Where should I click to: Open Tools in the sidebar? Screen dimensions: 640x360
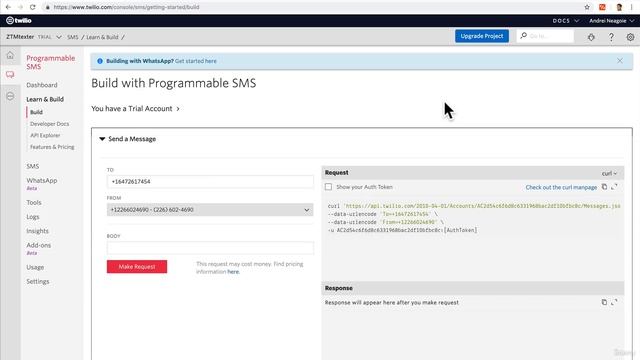[x=34, y=202]
